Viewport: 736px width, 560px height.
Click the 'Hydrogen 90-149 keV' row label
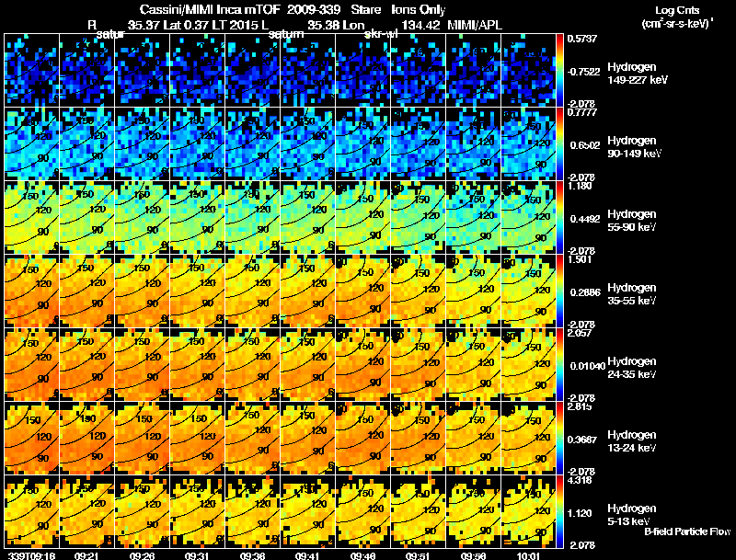coord(633,147)
